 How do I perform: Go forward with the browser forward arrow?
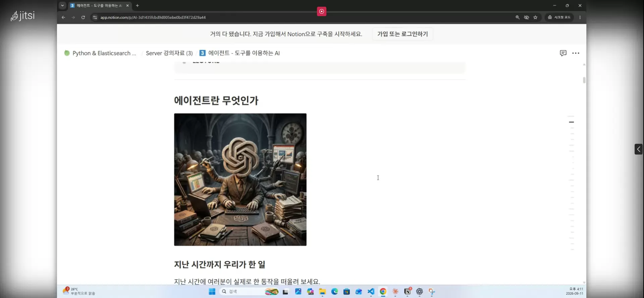coord(73,17)
